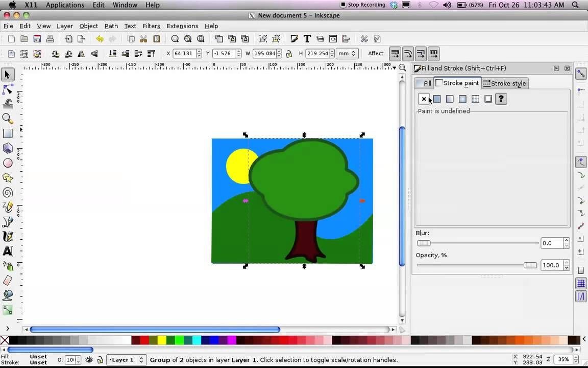Screen dimensions: 588x368
Task: Pick the Text tool in the left toolbox
Action: 8,251
